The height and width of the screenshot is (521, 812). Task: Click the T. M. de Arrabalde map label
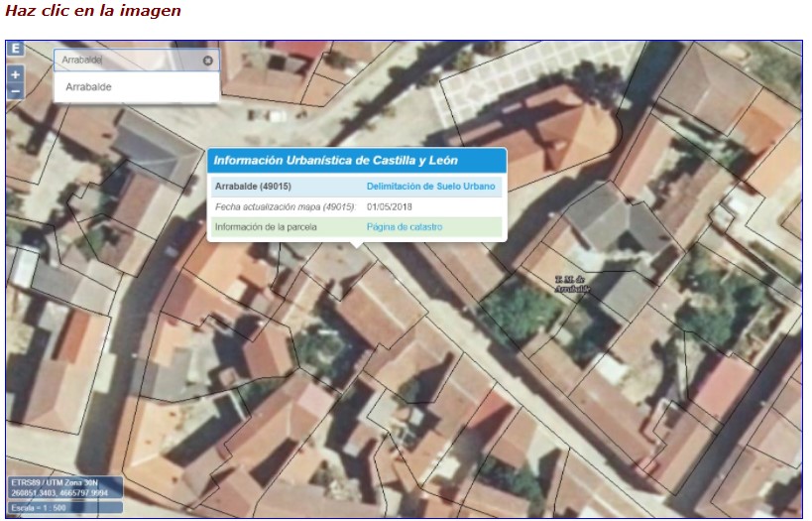click(573, 285)
